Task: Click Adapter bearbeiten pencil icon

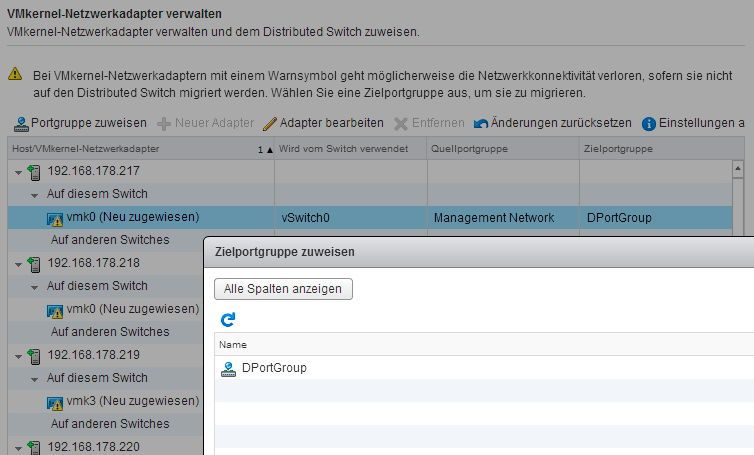Action: point(269,124)
